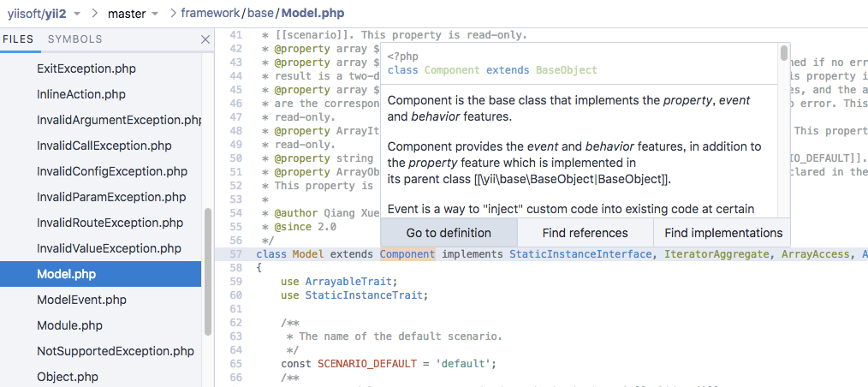The height and width of the screenshot is (387, 868).
Task: Select InvalidCallException.php file
Action: pos(104,146)
